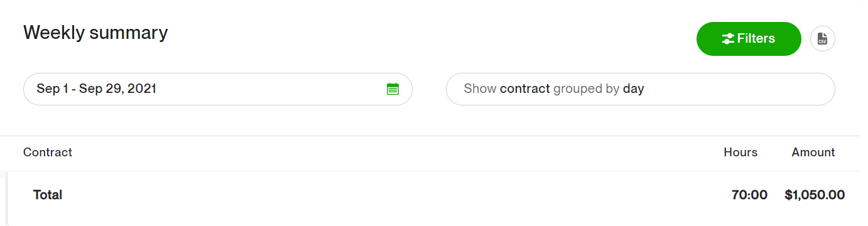Viewport: 868px width, 226px height.
Task: Change the bold 'day' grouping option
Action: (633, 89)
